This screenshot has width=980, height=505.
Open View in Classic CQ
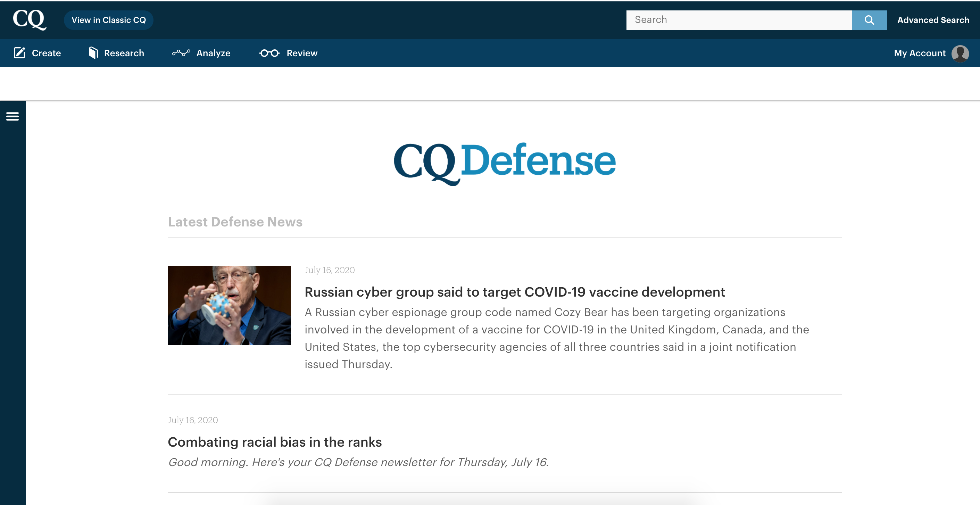tap(108, 20)
